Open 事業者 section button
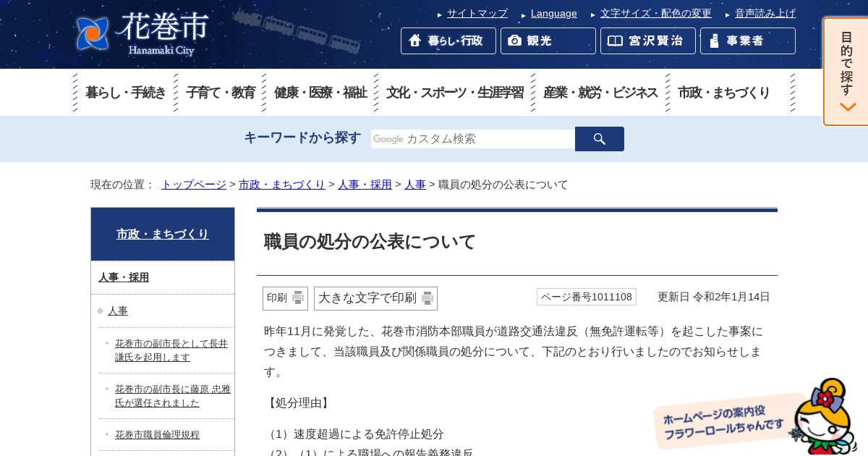 tap(748, 41)
